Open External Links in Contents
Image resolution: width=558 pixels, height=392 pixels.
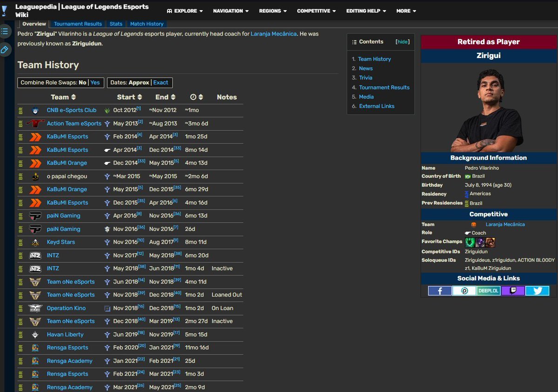(376, 106)
